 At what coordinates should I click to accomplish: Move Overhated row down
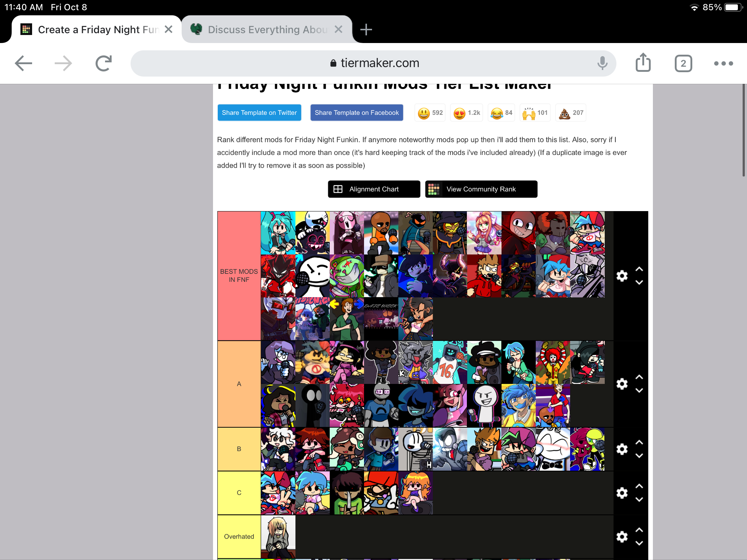point(639,543)
